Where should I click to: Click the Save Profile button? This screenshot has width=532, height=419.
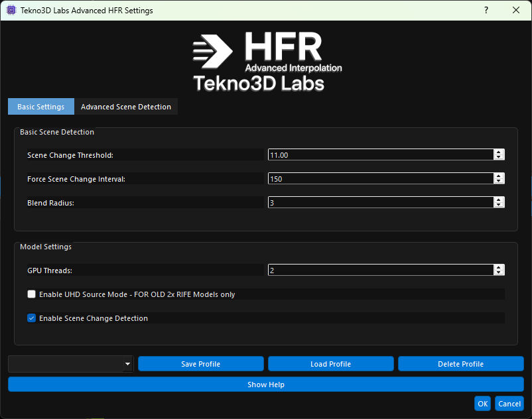(x=201, y=364)
